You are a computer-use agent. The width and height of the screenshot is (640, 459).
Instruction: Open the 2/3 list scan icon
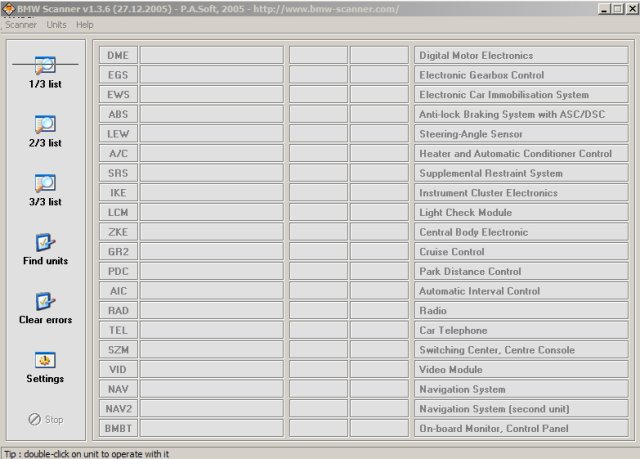(45, 124)
